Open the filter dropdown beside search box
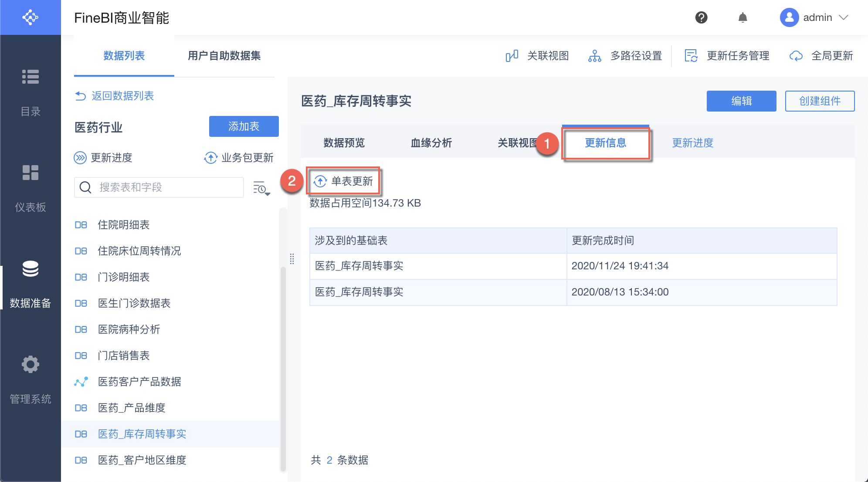Screen dimensions: 868x482 pyautogui.click(x=261, y=188)
